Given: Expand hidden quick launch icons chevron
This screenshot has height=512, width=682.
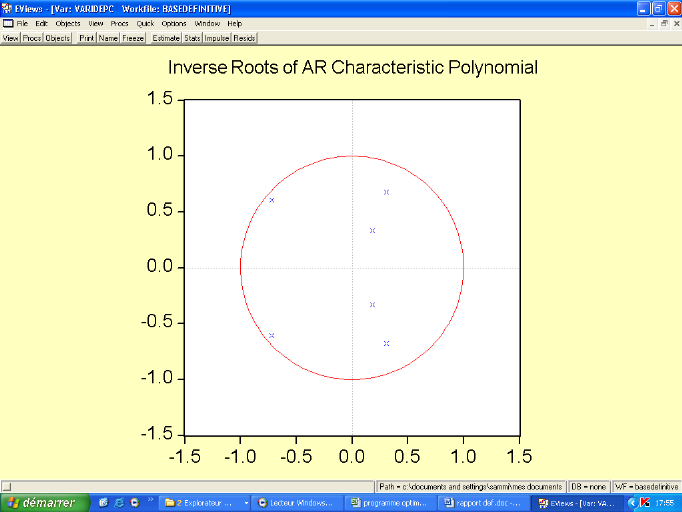Looking at the screenshot, I should tap(150, 499).
